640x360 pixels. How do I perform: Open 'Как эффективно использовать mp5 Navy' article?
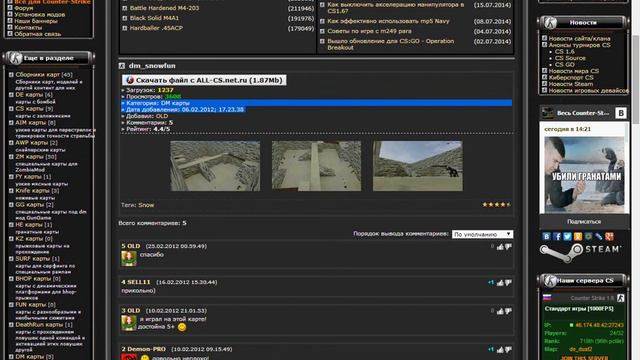coord(388,21)
